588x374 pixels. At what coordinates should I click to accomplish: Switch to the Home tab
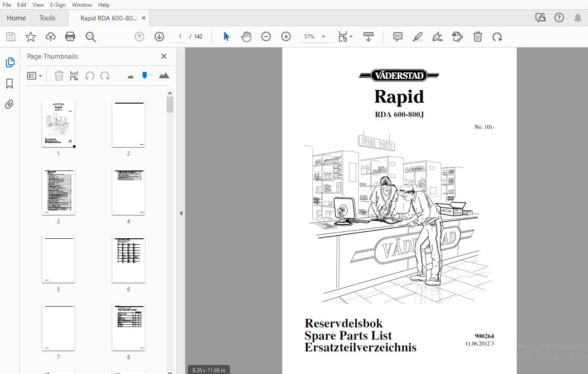coord(16,18)
